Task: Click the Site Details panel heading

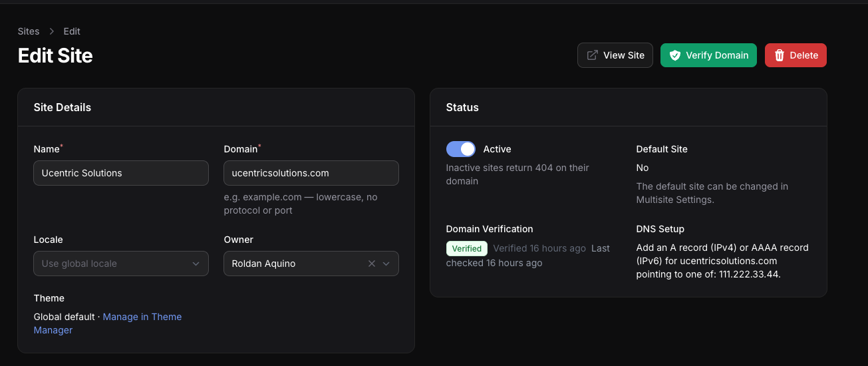Action: click(63, 107)
